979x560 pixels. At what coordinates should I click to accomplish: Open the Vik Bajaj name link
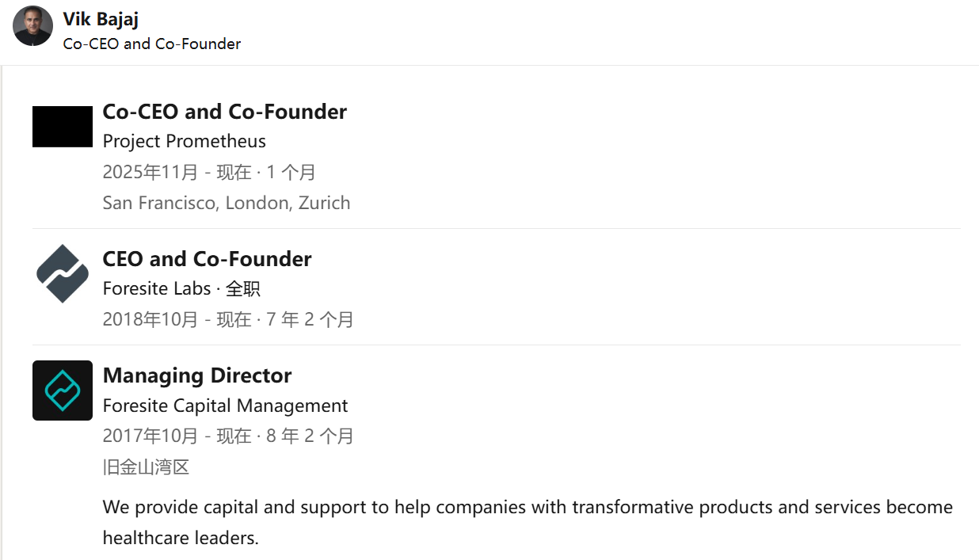[x=101, y=20]
